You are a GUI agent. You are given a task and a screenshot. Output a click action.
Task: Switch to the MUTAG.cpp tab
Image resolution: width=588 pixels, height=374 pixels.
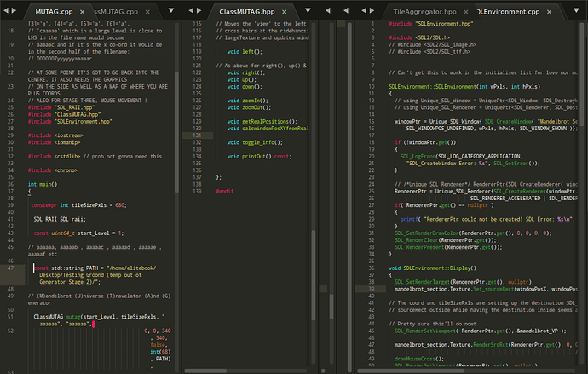pos(54,12)
